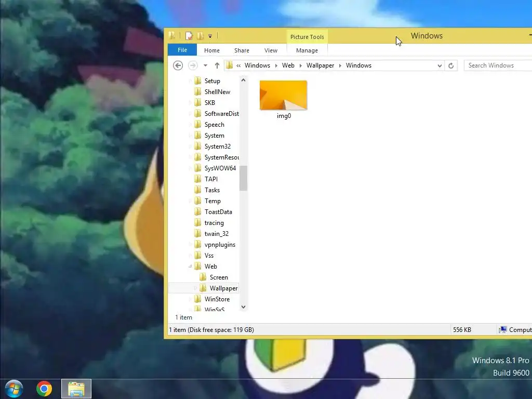Image resolution: width=532 pixels, height=399 pixels.
Task: Click the System32 folder icon
Action: click(x=198, y=146)
